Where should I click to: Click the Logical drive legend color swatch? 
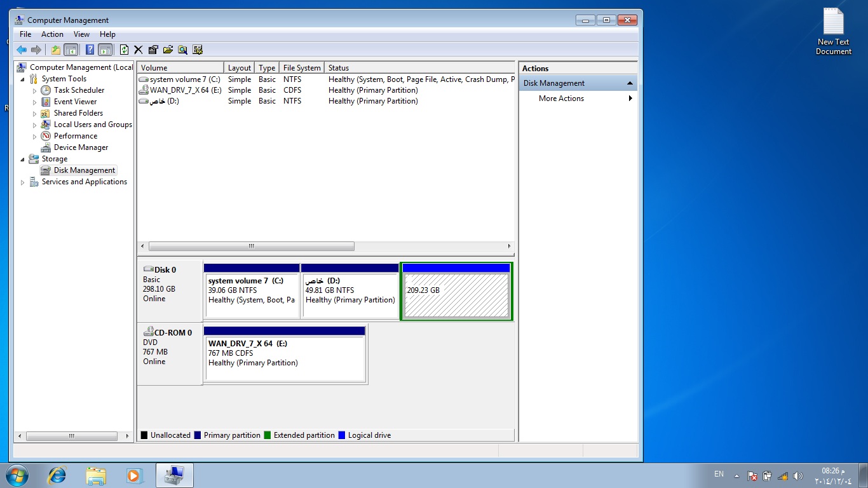point(342,435)
